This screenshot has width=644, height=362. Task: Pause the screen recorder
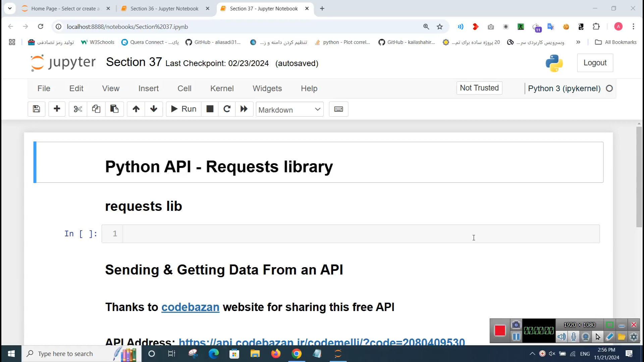click(516, 337)
